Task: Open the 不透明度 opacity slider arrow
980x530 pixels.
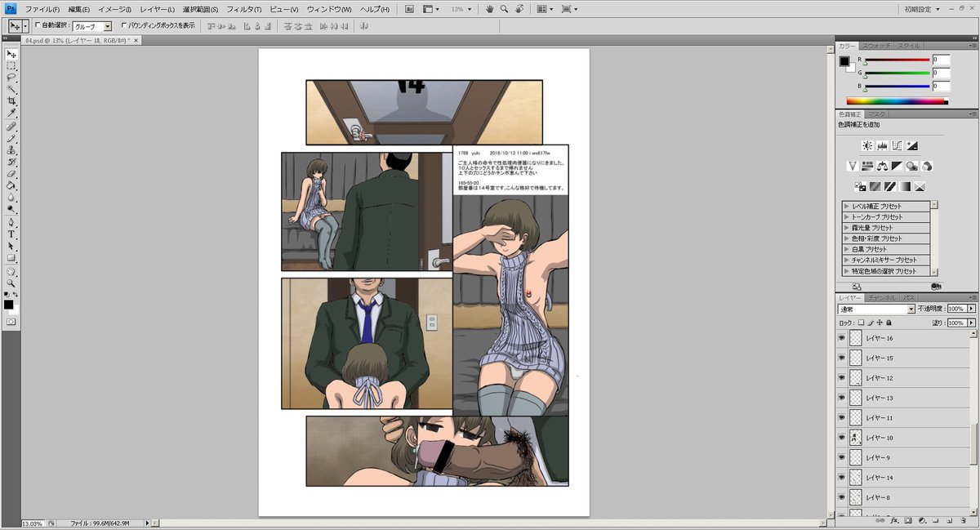Action: [x=971, y=310]
